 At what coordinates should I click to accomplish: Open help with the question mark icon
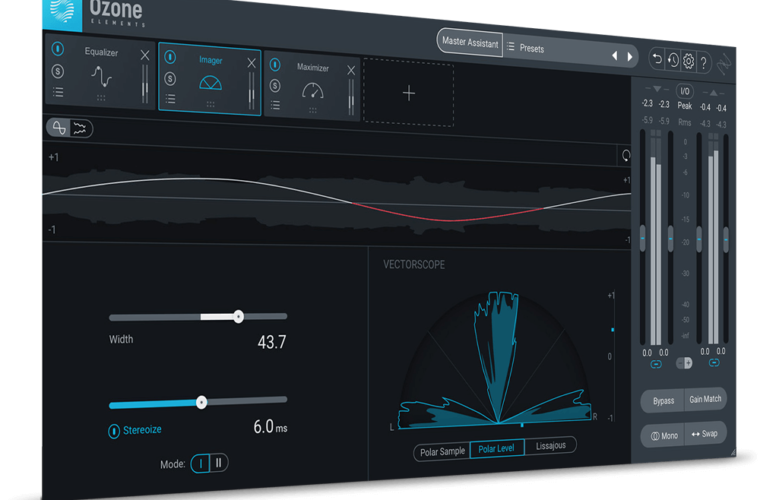click(704, 62)
